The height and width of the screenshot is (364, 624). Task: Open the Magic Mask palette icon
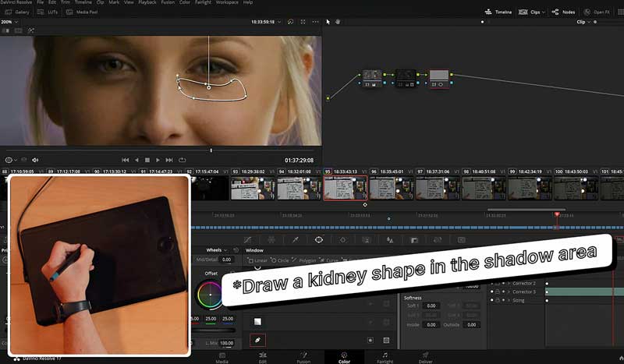pos(366,240)
